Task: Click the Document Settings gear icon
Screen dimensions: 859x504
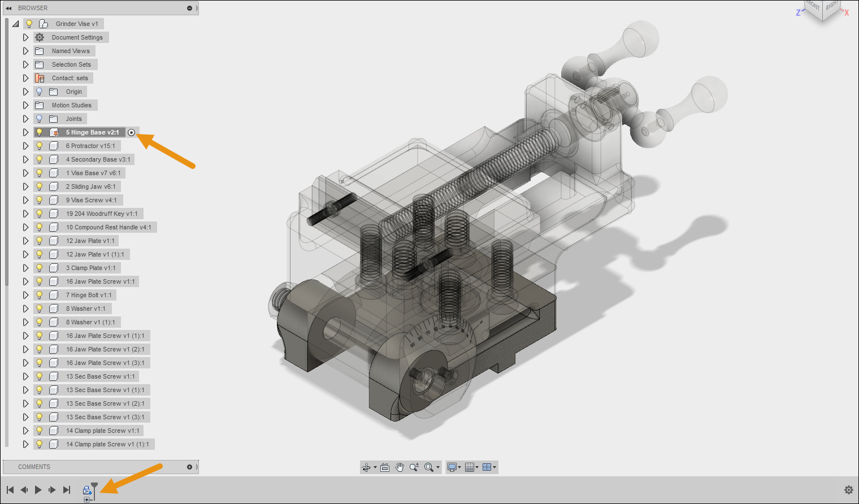Action: click(x=40, y=37)
